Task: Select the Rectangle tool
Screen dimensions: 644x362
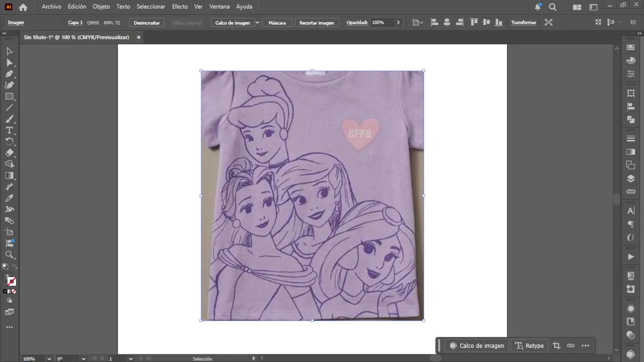Action: click(x=9, y=97)
